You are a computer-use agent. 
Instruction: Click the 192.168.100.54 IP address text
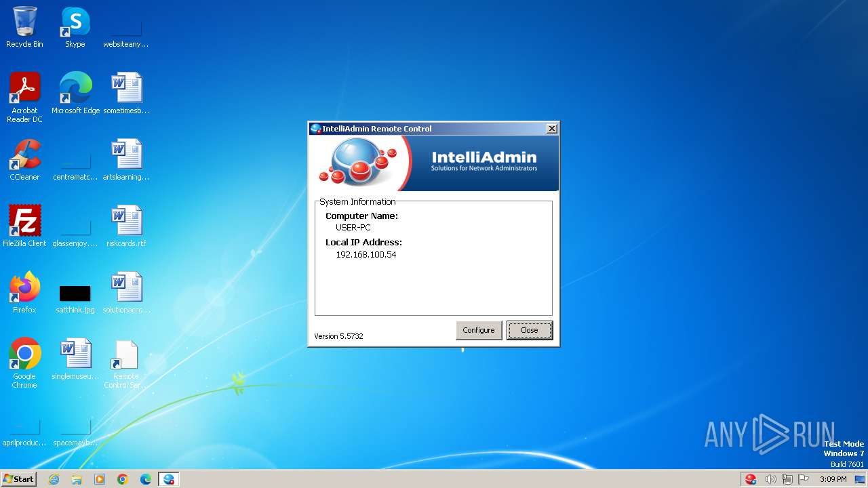click(x=366, y=255)
